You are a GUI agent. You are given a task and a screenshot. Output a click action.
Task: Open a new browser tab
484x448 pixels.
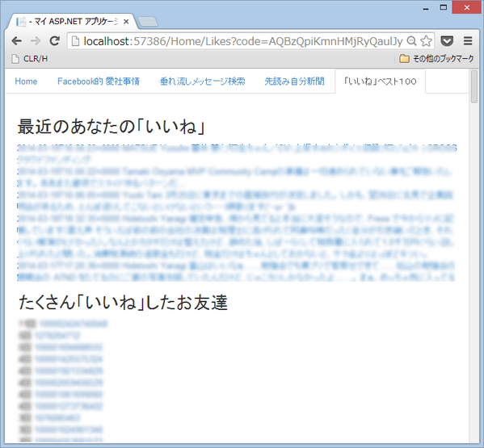tap(148, 22)
